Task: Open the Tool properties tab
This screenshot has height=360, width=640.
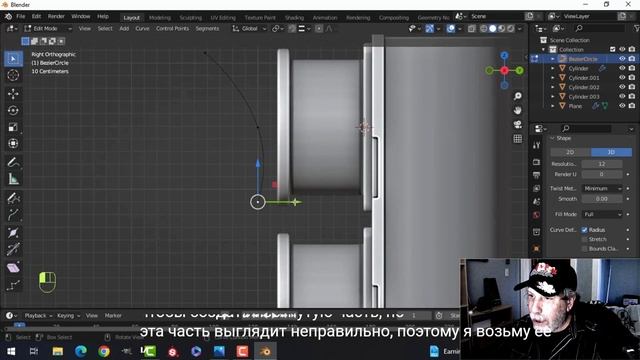Action: pos(536,145)
